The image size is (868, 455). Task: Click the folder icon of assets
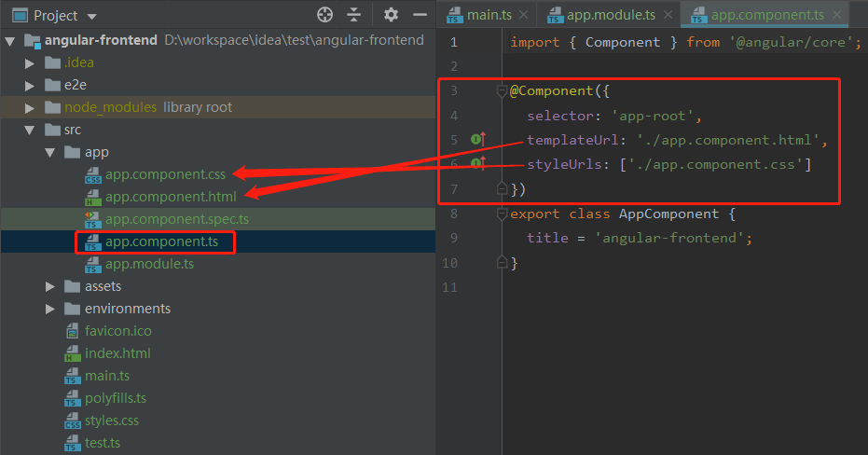click(73, 286)
